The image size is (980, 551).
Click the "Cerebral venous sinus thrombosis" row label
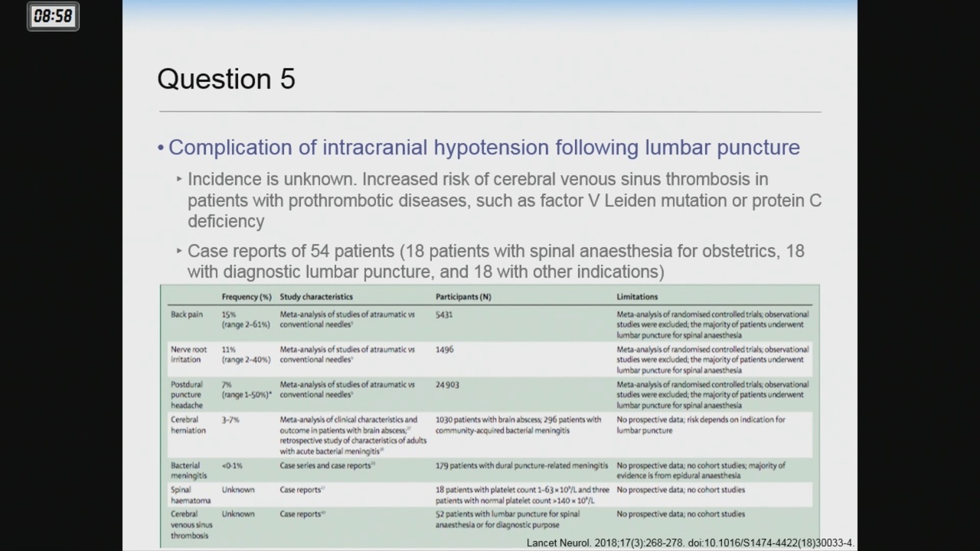point(191,524)
